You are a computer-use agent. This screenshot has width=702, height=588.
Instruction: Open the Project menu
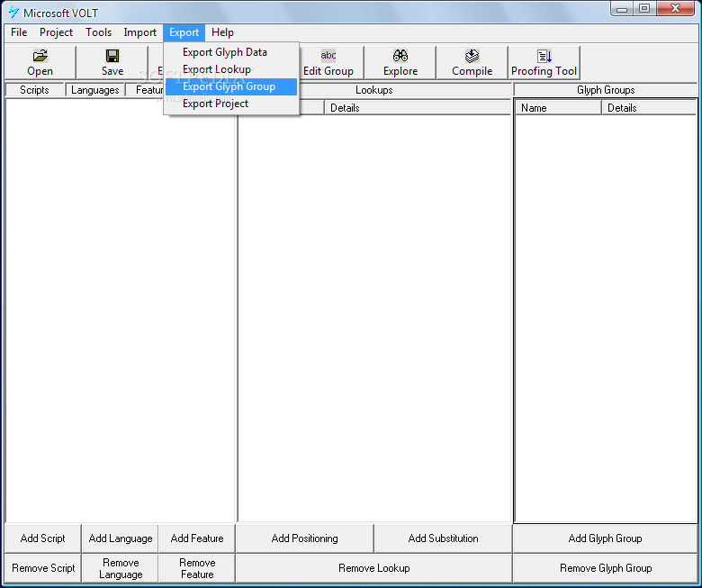pos(56,32)
